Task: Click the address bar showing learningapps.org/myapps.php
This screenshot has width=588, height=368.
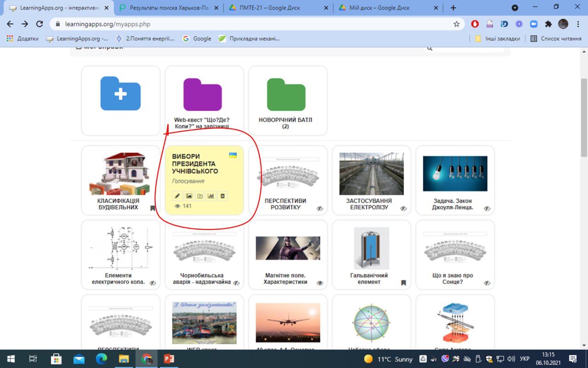Action: pyautogui.click(x=257, y=24)
